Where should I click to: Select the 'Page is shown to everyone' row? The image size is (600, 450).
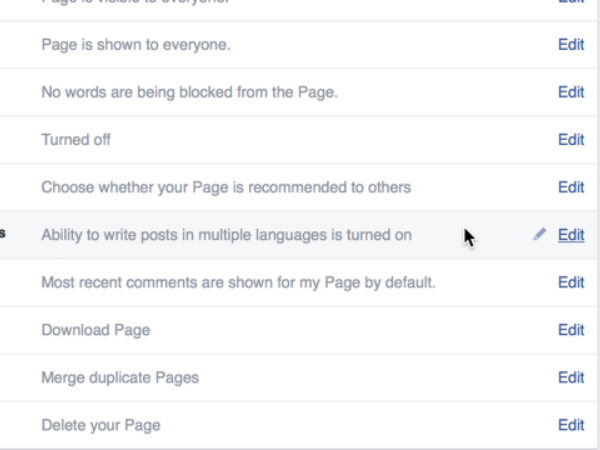(137, 45)
